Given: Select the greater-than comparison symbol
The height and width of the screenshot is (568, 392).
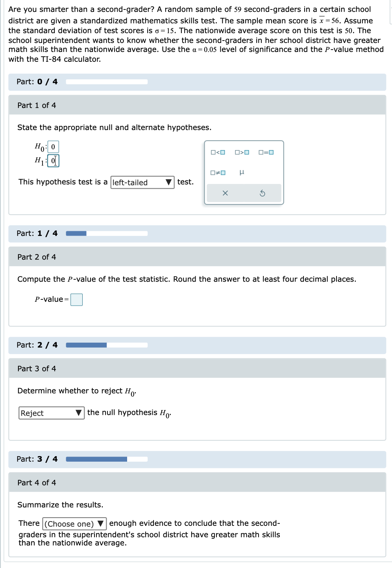Looking at the screenshot, I should click(x=241, y=152).
